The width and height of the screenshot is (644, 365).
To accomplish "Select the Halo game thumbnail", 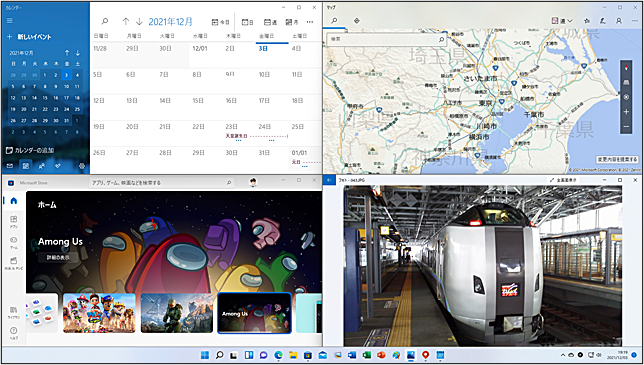I will (177, 313).
